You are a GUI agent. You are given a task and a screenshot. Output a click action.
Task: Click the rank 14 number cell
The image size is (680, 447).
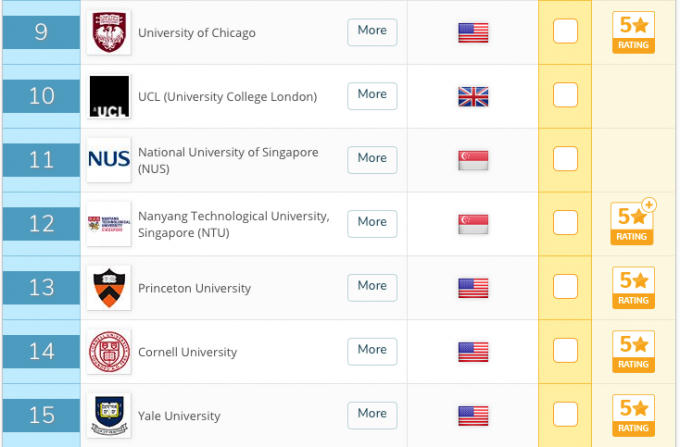[x=41, y=351]
